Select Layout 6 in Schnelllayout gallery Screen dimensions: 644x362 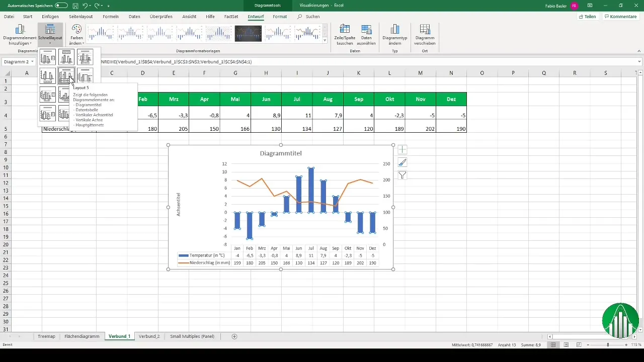[x=85, y=75]
